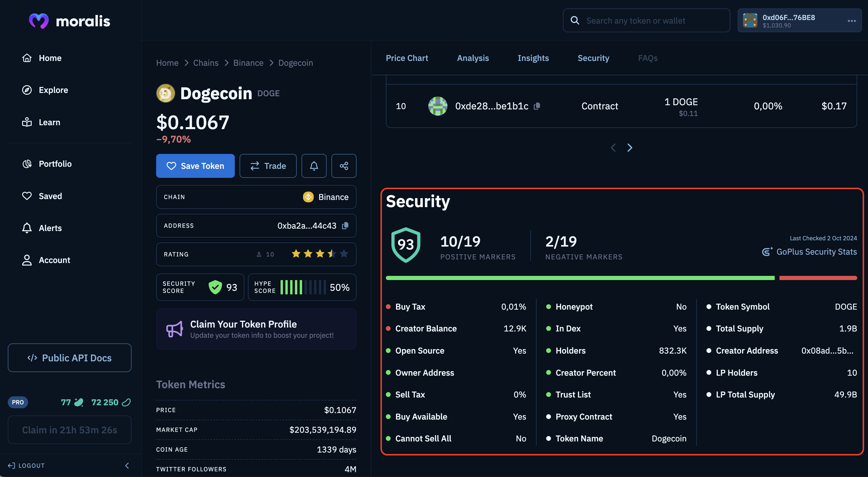Viewport: 868px width, 477px height.
Task: Save the Dogecoin token
Action: (195, 166)
